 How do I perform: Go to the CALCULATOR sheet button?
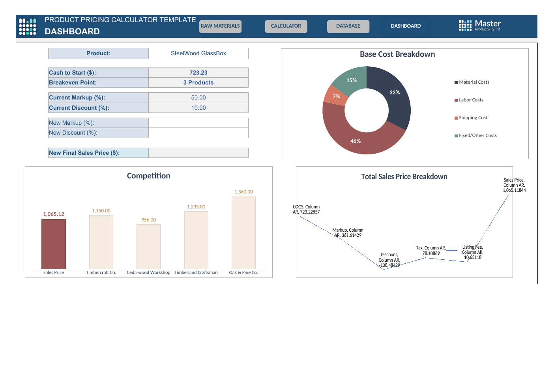click(x=286, y=26)
